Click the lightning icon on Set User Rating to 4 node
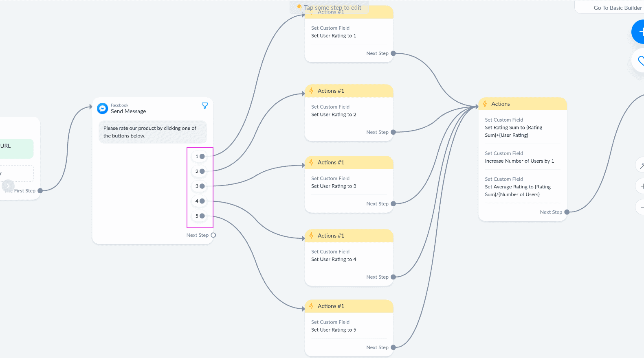The image size is (644, 358). (311, 236)
